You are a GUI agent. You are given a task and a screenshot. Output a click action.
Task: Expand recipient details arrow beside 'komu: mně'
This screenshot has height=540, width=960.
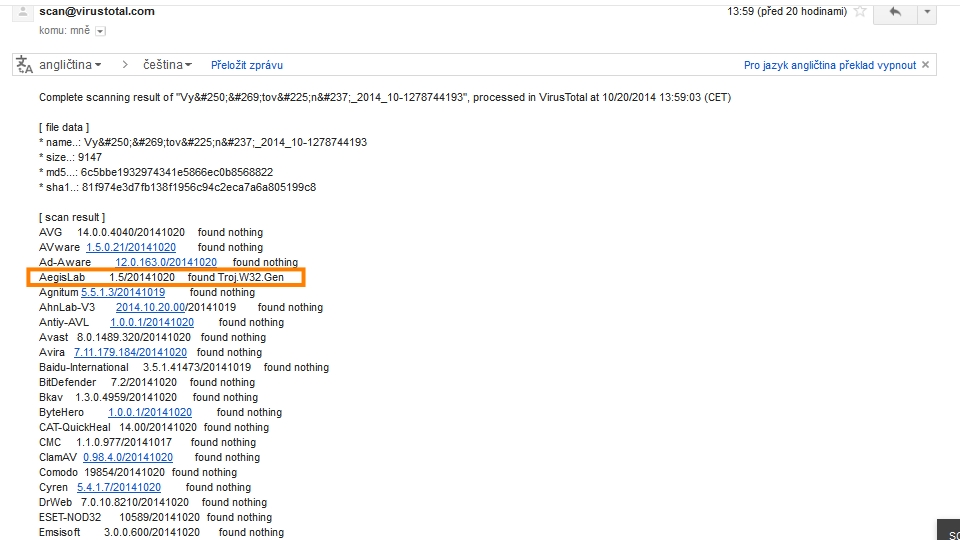click(100, 31)
